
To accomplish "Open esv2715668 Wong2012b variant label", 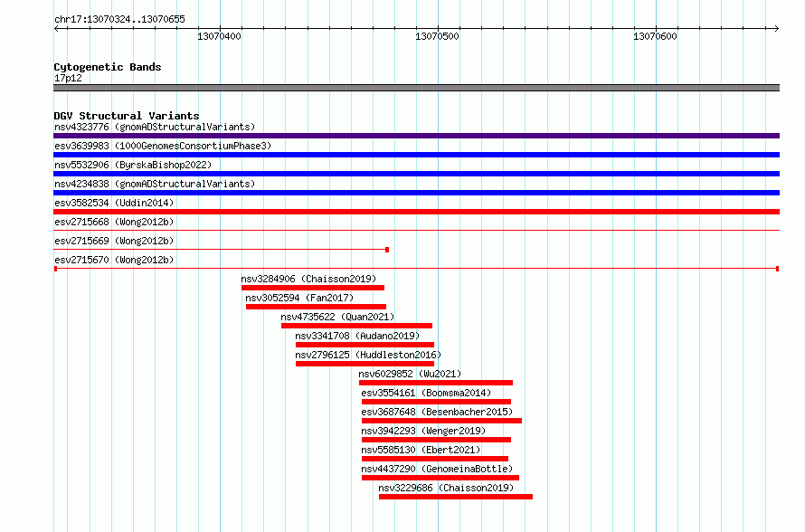I will pyautogui.click(x=114, y=222).
